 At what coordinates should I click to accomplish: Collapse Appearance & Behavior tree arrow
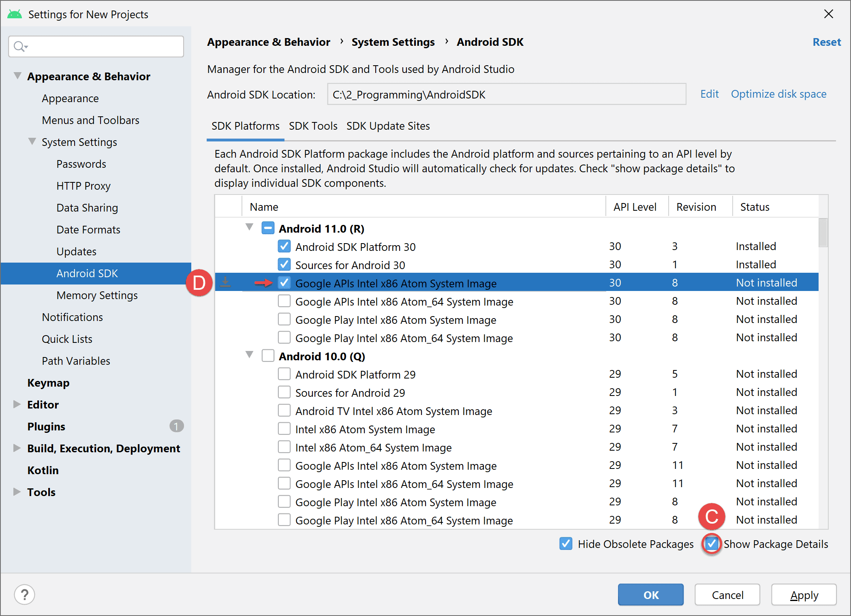click(x=17, y=75)
